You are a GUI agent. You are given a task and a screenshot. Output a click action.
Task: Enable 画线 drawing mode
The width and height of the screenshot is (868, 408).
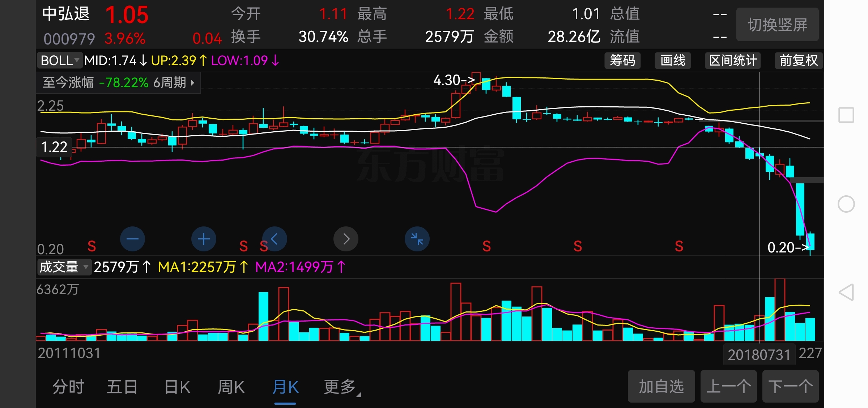(673, 60)
